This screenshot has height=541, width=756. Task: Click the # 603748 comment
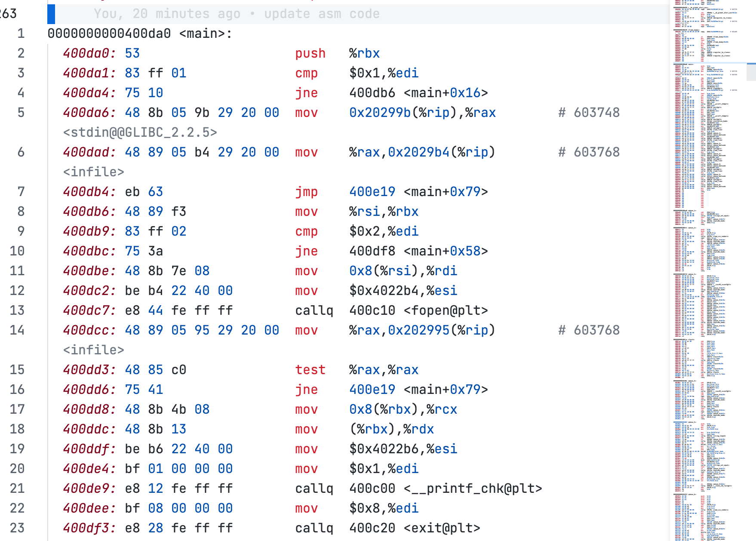pos(589,113)
